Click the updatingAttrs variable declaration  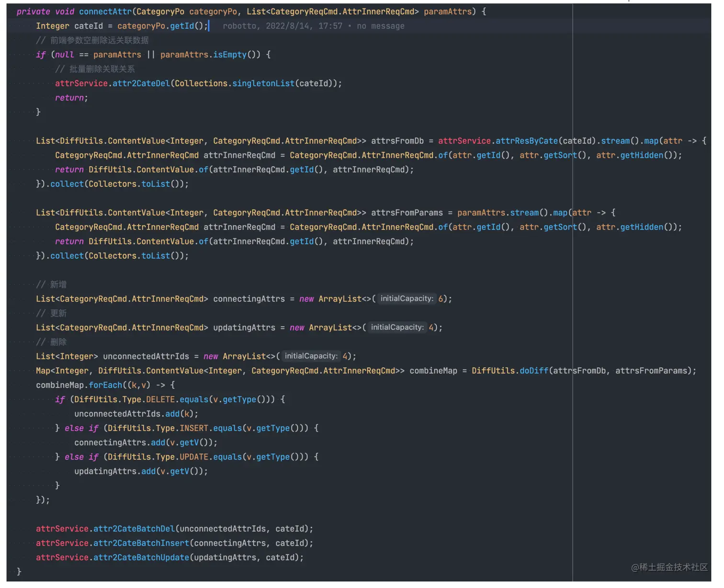(244, 328)
